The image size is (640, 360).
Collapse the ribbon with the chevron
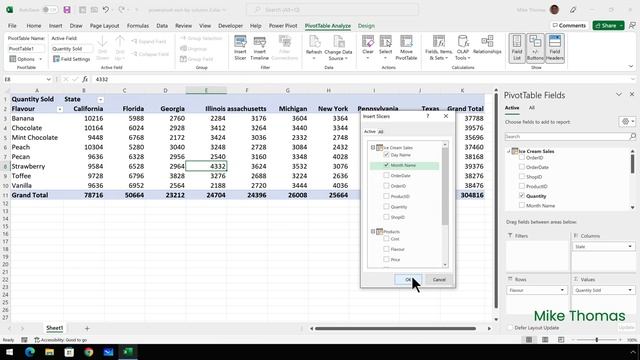click(x=631, y=67)
